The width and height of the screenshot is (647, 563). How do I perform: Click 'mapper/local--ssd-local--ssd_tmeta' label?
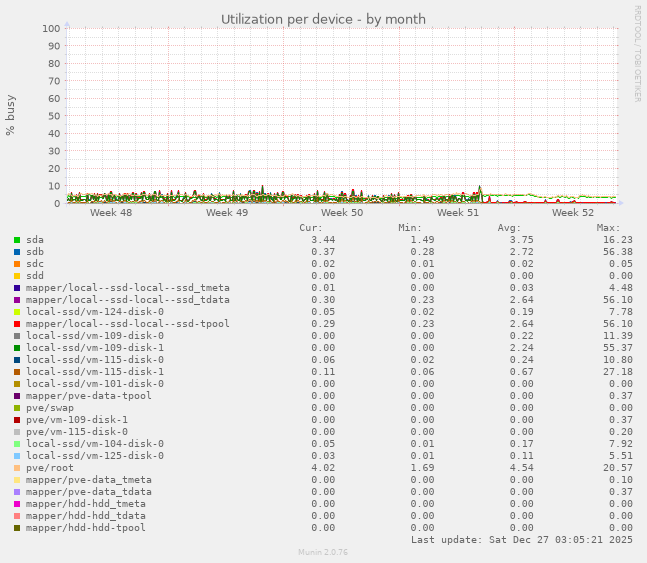128,288
